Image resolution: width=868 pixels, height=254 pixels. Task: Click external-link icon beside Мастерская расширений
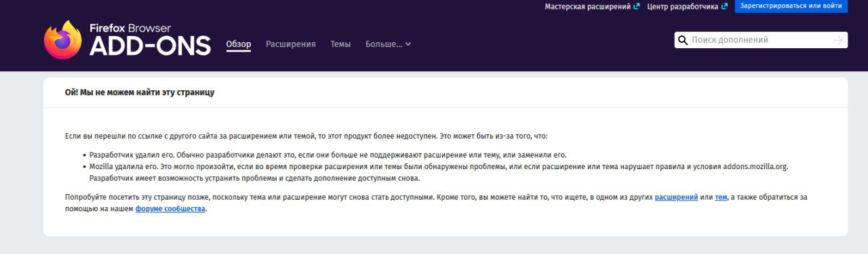click(x=636, y=6)
